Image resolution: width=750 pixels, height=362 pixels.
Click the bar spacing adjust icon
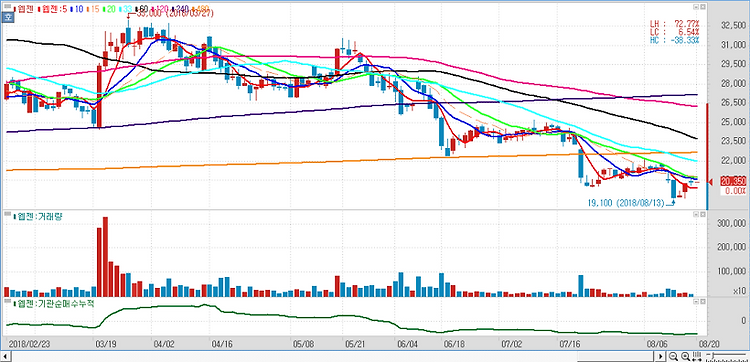click(697, 356)
